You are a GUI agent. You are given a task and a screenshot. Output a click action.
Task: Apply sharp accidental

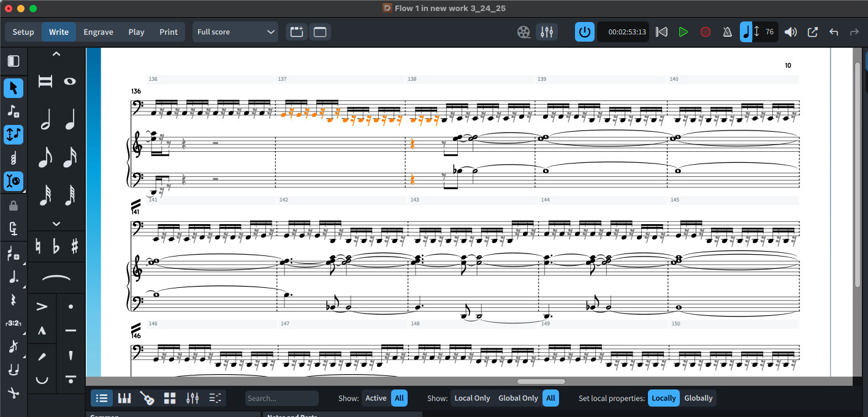click(x=75, y=247)
